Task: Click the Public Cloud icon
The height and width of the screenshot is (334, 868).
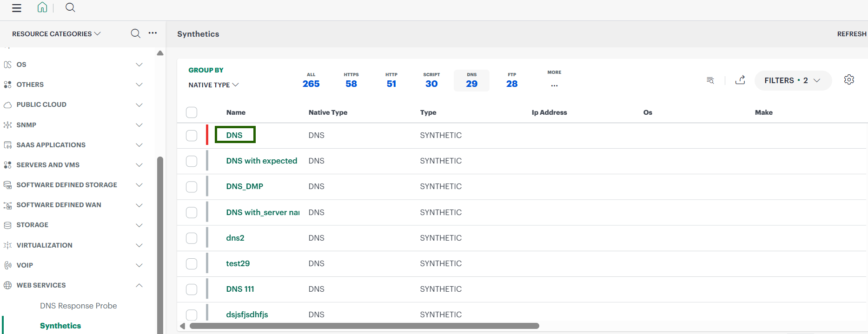Action: [7, 105]
